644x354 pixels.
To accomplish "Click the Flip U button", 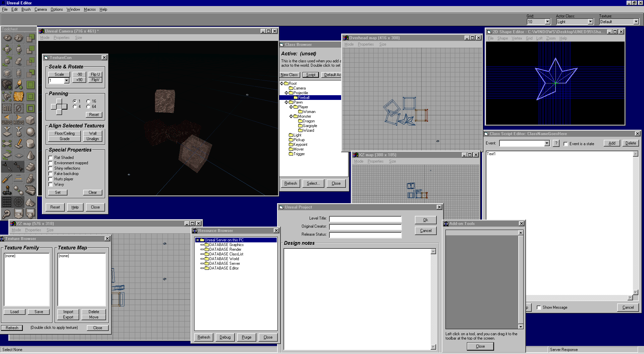I will point(95,74).
